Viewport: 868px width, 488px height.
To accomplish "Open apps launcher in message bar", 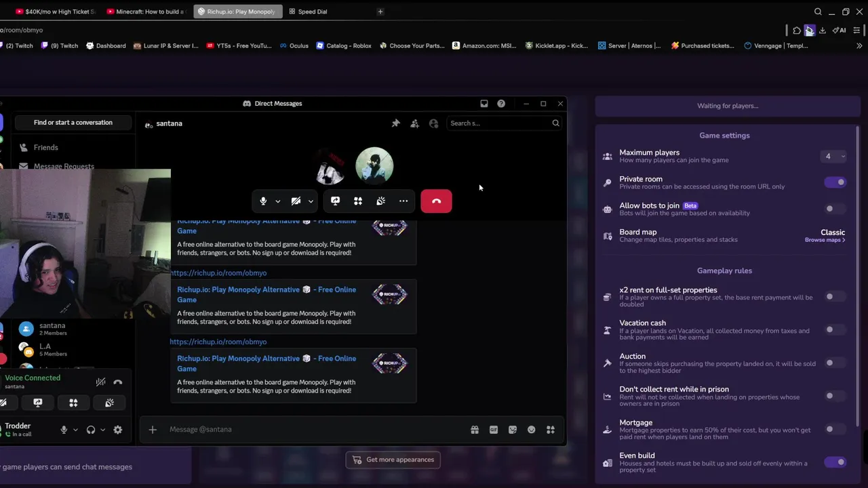I will 551,430.
